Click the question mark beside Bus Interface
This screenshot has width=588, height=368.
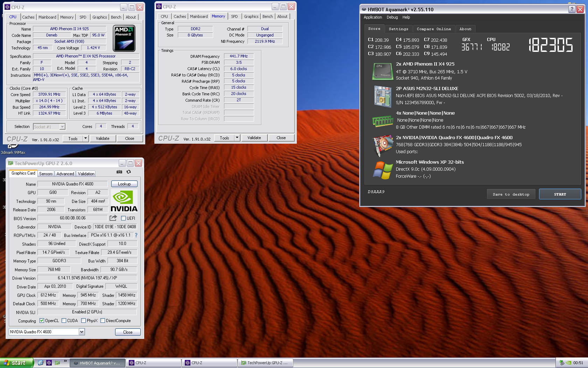coord(136,235)
